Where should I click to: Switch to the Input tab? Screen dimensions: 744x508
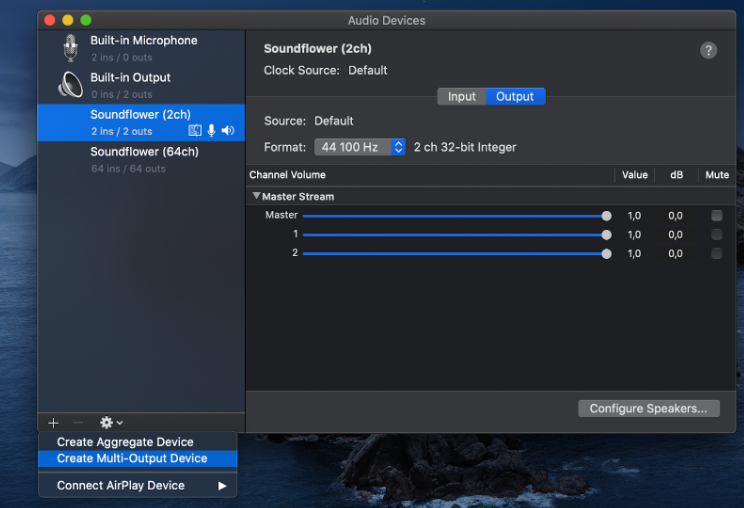(x=461, y=97)
